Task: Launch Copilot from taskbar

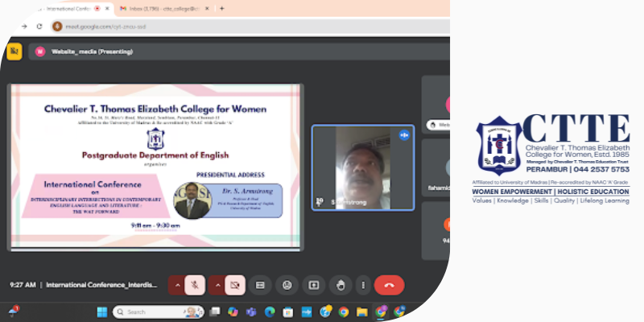Action: click(x=233, y=312)
